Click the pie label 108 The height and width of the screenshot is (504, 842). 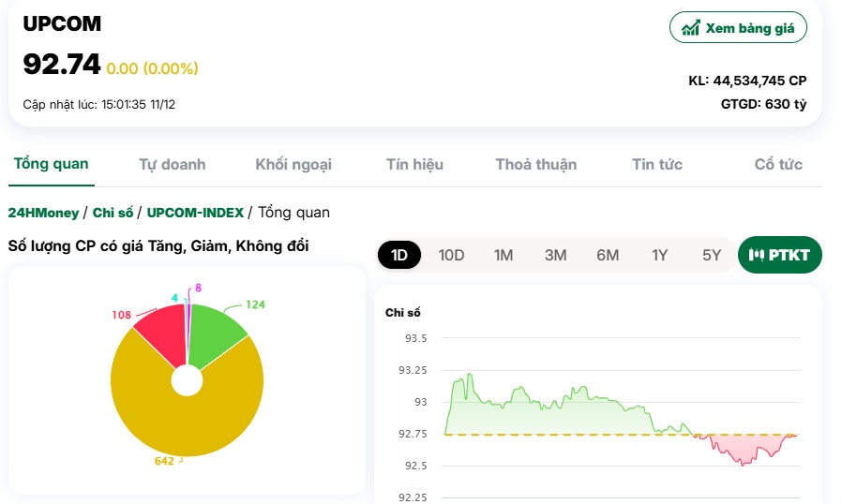pyautogui.click(x=121, y=315)
